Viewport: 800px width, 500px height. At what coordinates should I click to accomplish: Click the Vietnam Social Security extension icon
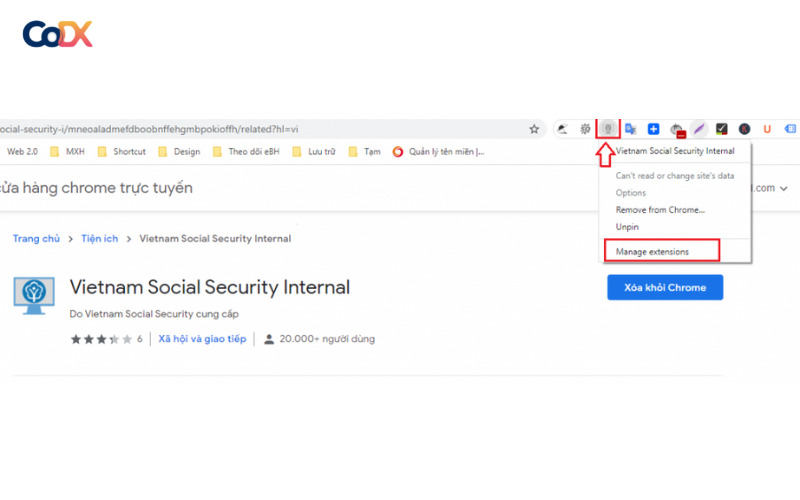coord(608,129)
